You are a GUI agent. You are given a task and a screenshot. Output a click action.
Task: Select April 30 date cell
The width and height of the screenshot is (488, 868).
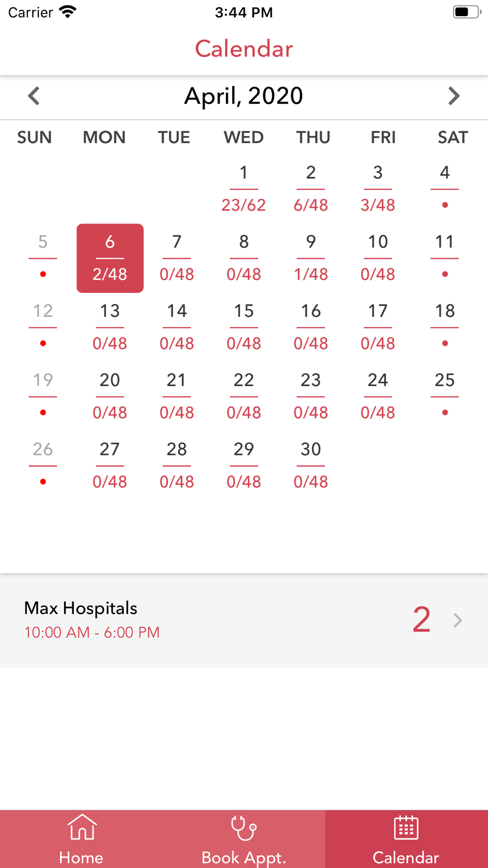[311, 466]
